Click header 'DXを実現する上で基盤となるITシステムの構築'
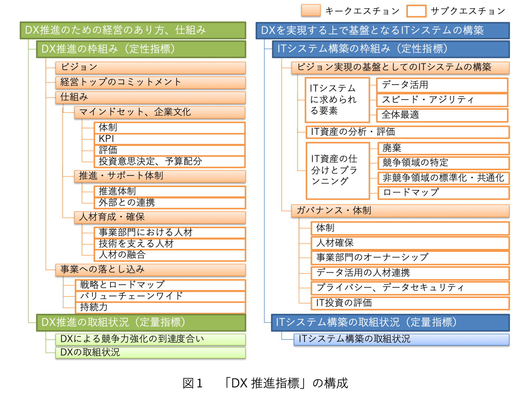Image resolution: width=532 pixels, height=402 pixels. click(383, 31)
